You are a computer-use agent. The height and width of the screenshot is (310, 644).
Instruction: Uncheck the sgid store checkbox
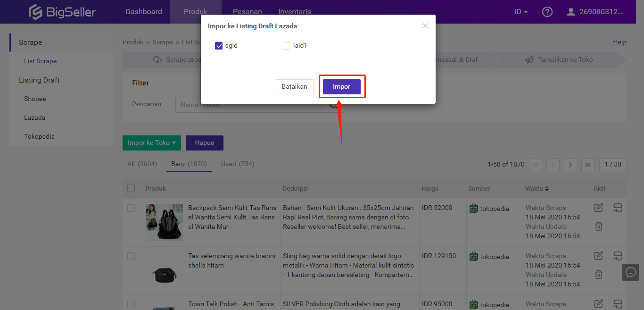click(219, 46)
